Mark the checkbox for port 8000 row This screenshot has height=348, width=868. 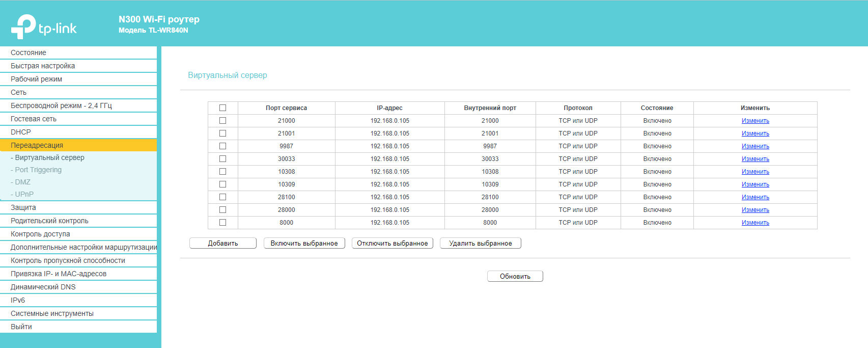pyautogui.click(x=222, y=223)
